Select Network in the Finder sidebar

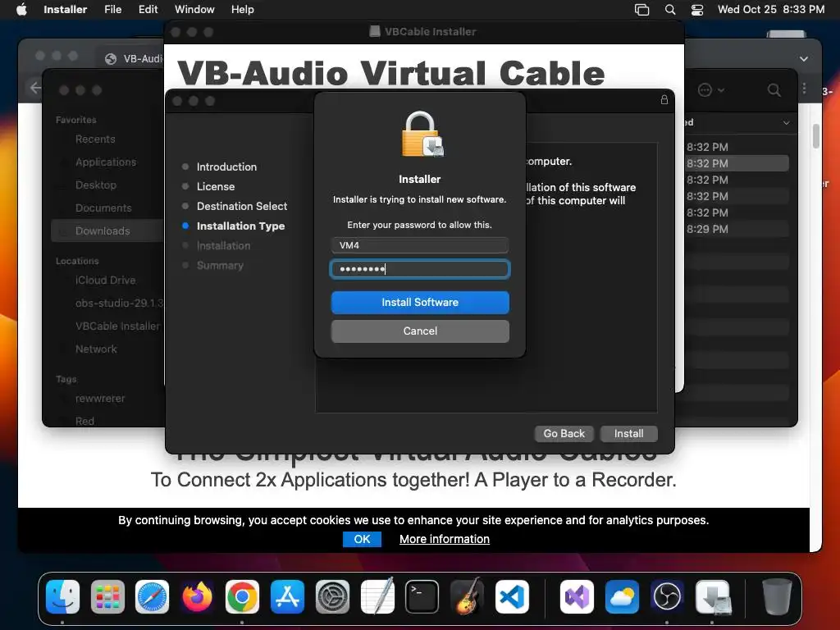coord(96,349)
